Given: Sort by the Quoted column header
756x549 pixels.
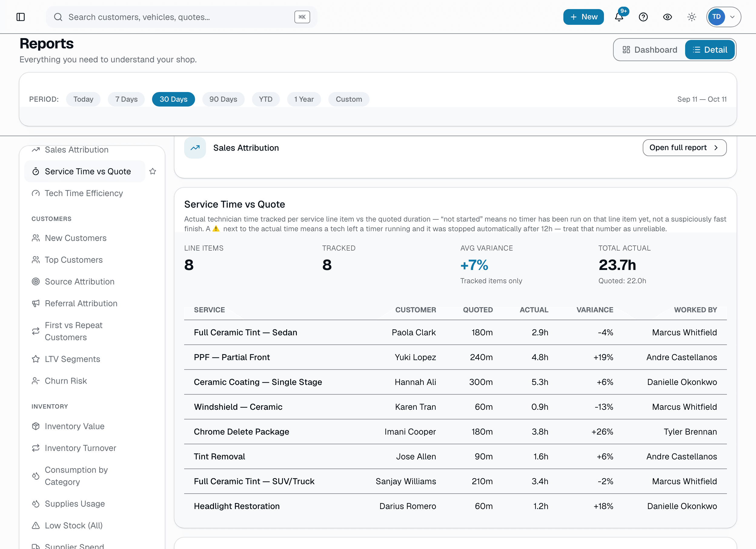Looking at the screenshot, I should [478, 310].
